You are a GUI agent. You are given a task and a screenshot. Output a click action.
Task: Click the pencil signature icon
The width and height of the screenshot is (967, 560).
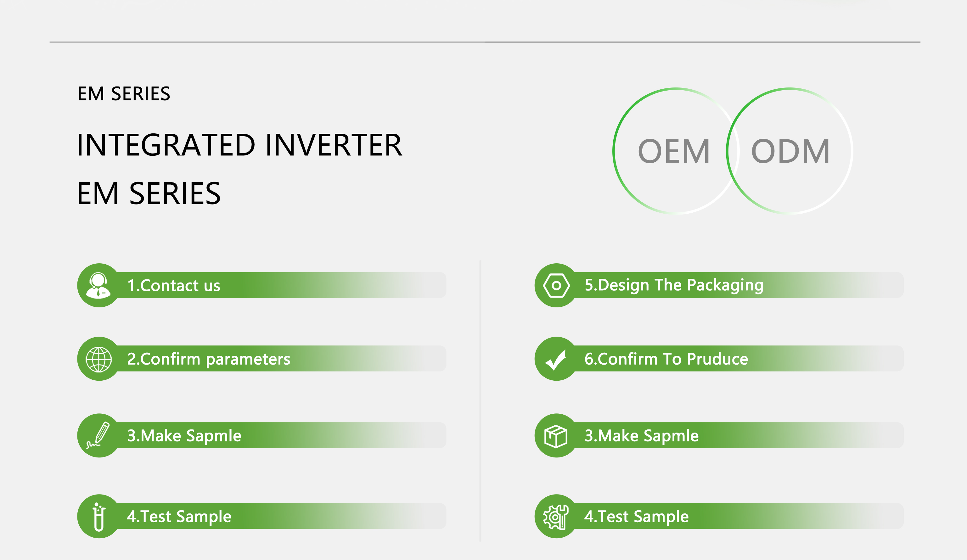(x=98, y=435)
